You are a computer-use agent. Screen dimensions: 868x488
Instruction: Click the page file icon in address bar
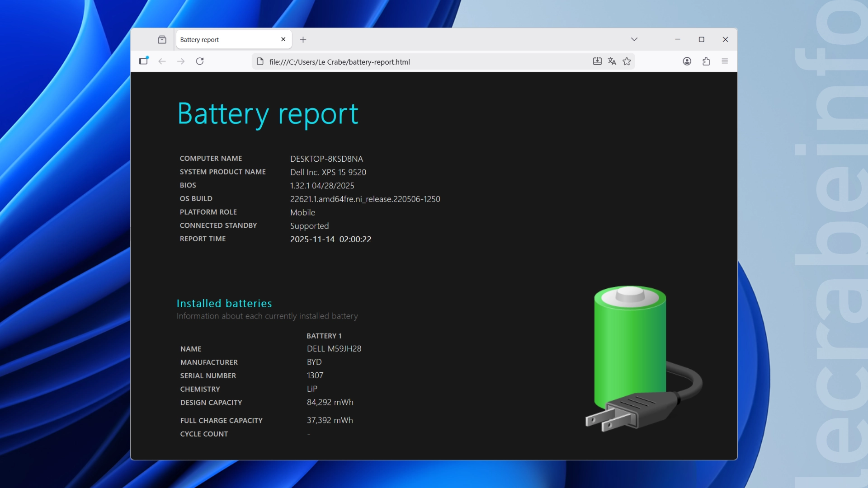click(260, 61)
